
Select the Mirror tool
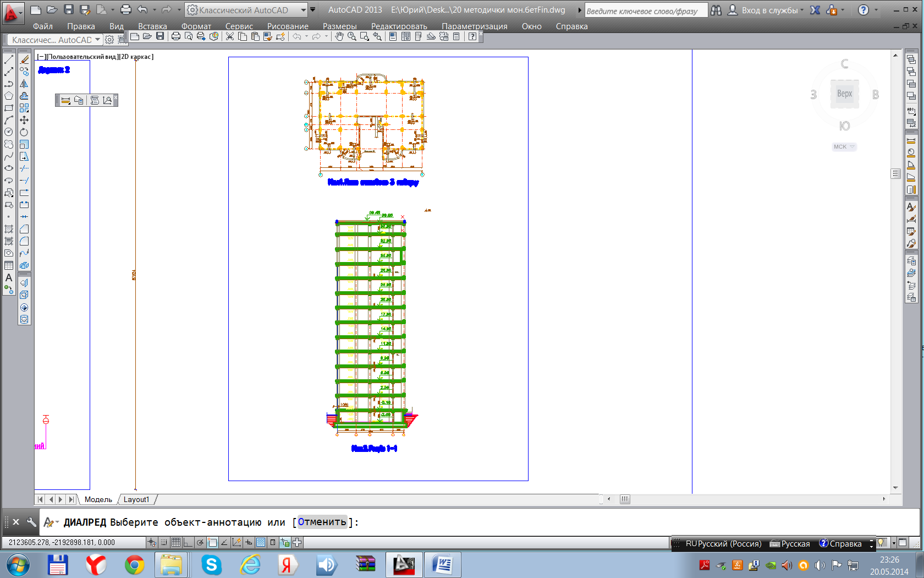click(x=24, y=84)
